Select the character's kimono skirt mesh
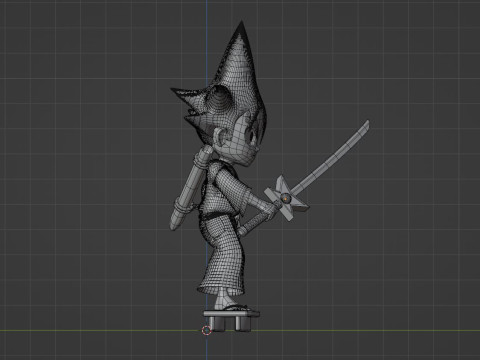The width and height of the screenshot is (480, 360). click(223, 255)
